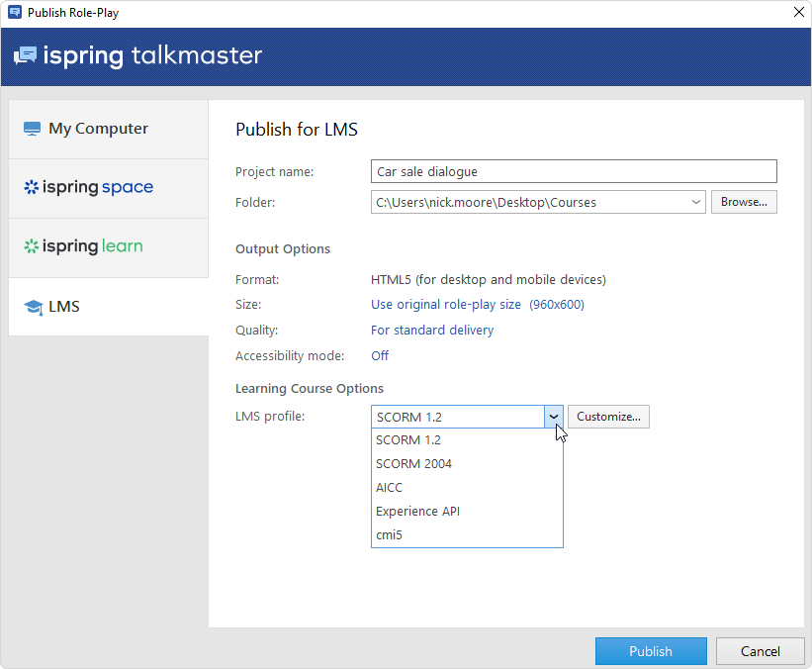Screen dimensions: 812x669
Task: Click the graduation cap LMS icon
Action: point(33,307)
